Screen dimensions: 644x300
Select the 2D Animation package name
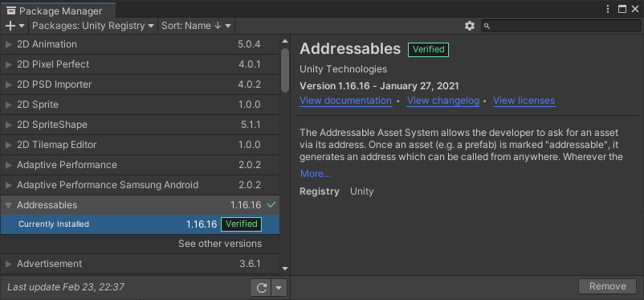[x=47, y=44]
